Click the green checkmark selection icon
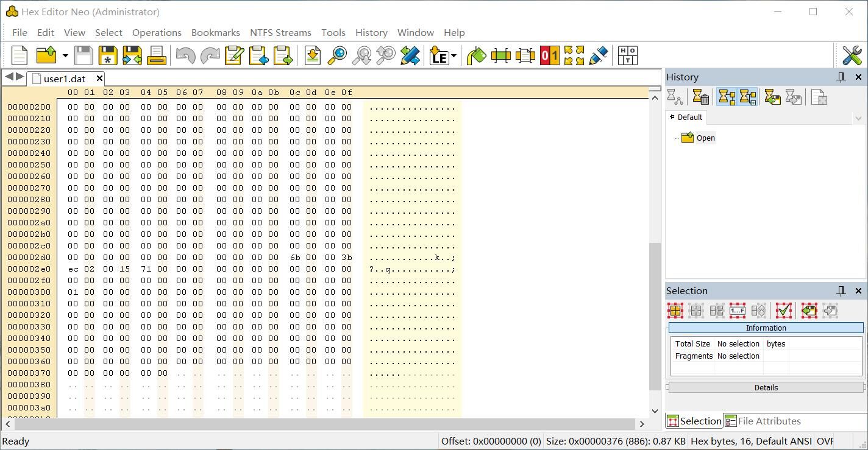This screenshot has width=868, height=450. pyautogui.click(x=784, y=311)
